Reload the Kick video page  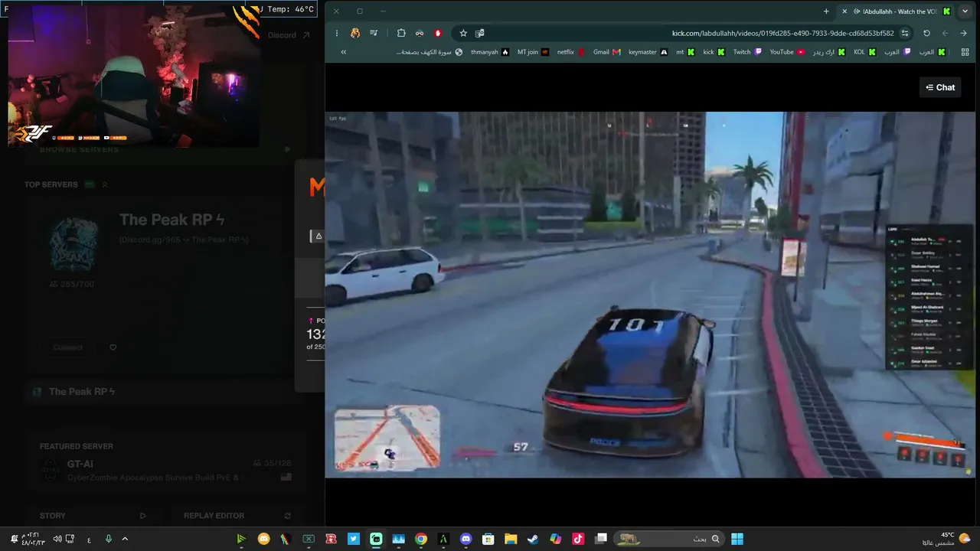coord(926,34)
